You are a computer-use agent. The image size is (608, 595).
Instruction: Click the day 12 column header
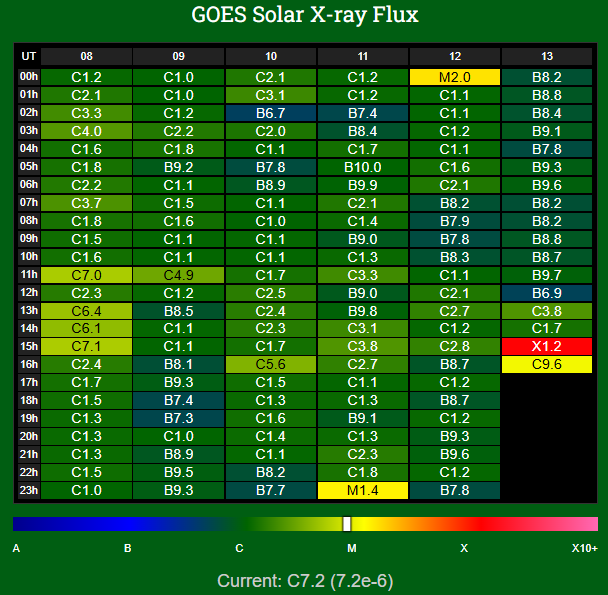455,56
